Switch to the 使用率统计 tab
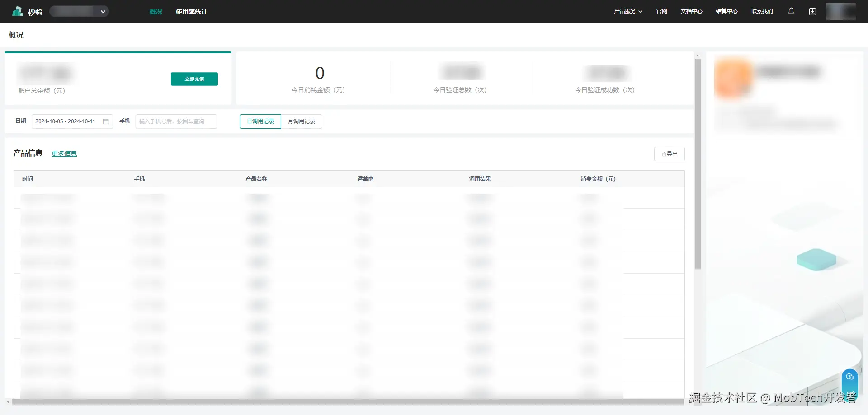868x415 pixels. (x=191, y=12)
